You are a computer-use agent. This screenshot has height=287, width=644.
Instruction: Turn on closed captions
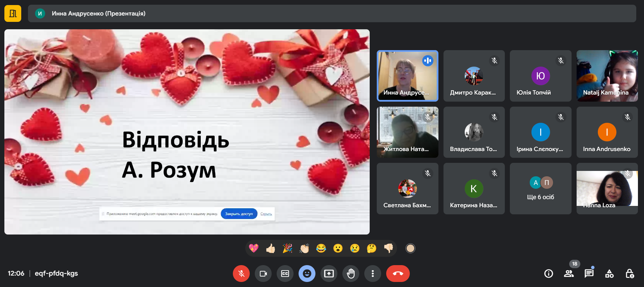[285, 274]
